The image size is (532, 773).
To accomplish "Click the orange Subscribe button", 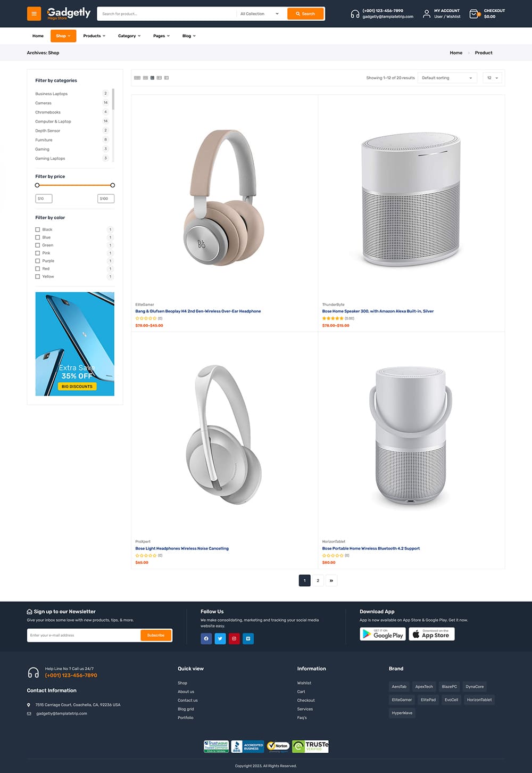I will 156,635.
